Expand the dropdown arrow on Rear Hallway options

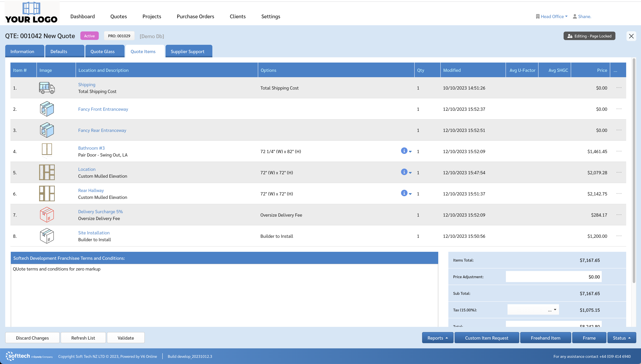tap(410, 194)
